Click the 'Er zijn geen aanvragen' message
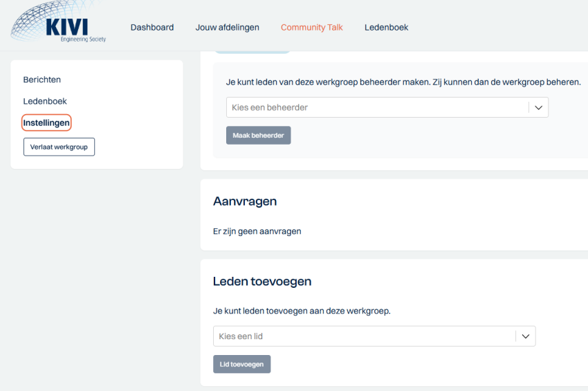The image size is (588, 391). (x=257, y=231)
